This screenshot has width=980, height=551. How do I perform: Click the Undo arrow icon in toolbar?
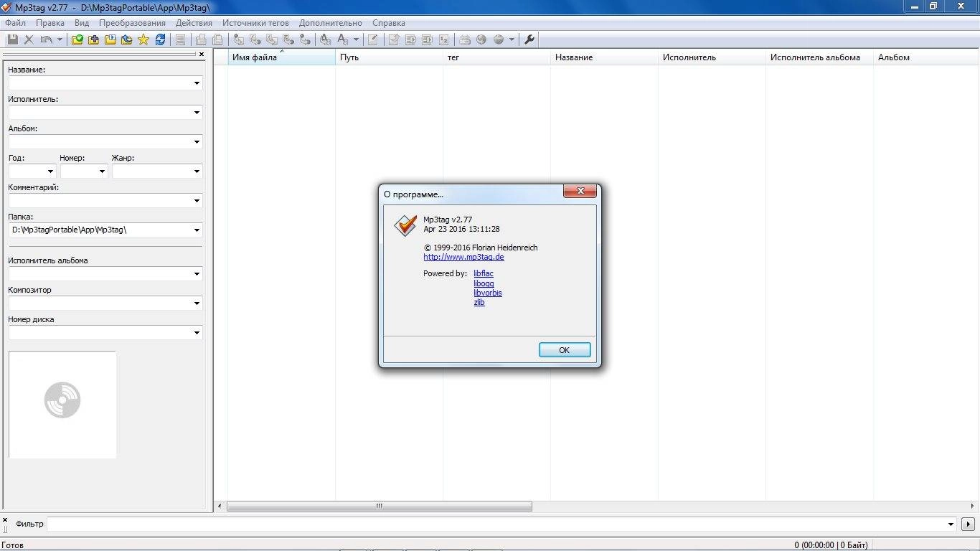[x=47, y=39]
